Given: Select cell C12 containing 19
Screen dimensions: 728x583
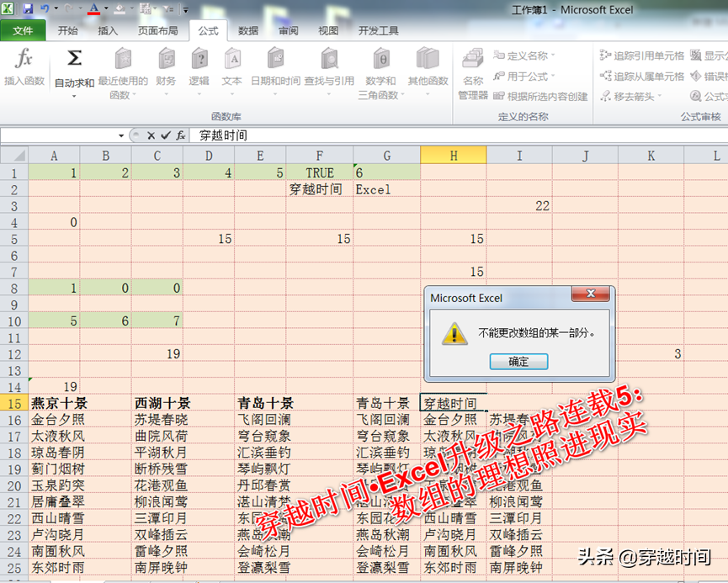Looking at the screenshot, I should click(157, 353).
